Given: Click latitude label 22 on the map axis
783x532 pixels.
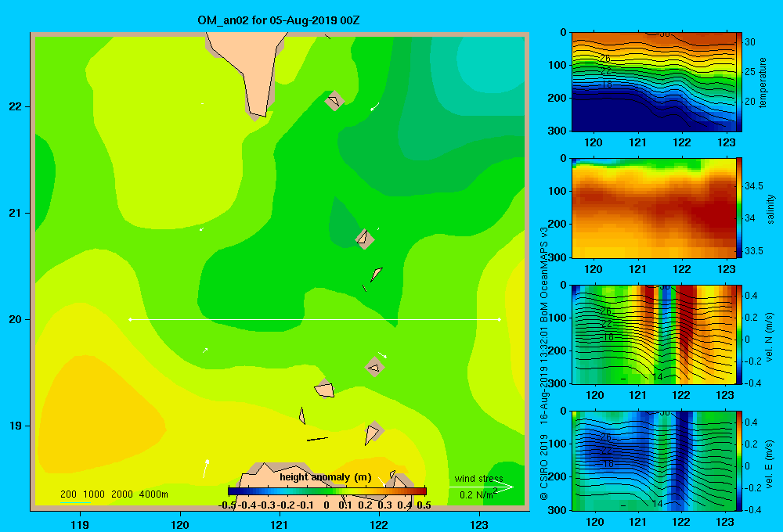Looking at the screenshot, I should [x=16, y=106].
